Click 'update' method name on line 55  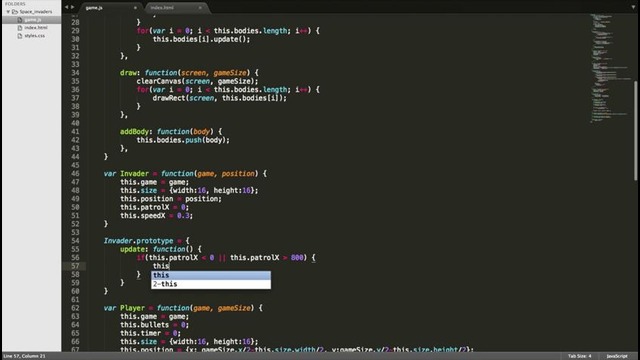[x=132, y=249]
